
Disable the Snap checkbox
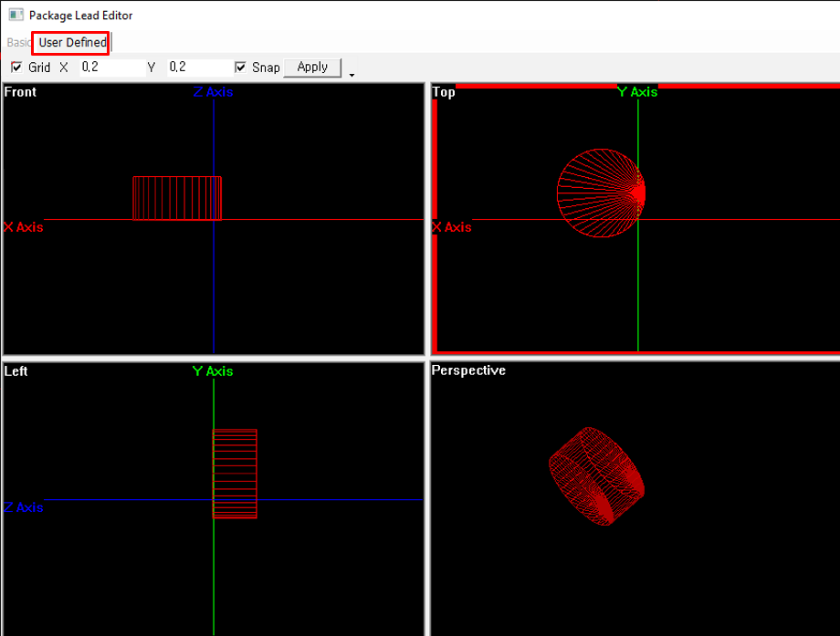pyautogui.click(x=241, y=68)
